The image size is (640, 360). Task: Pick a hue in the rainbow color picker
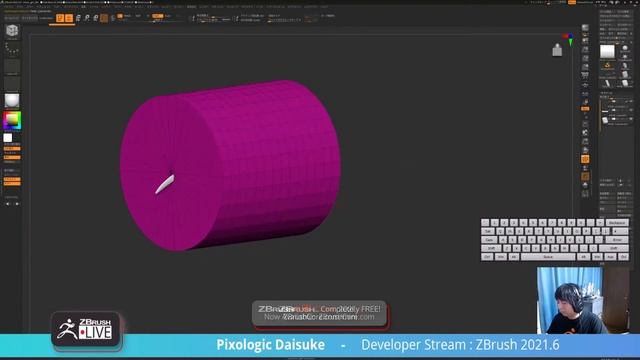[12, 120]
